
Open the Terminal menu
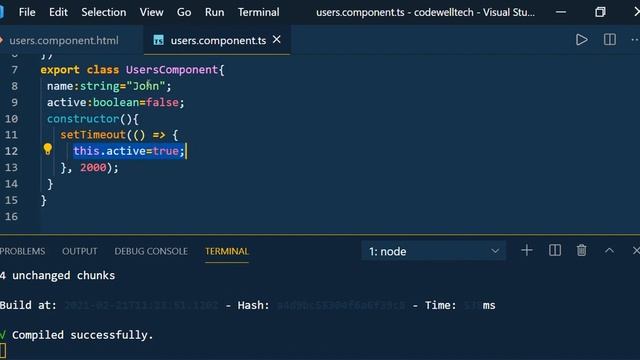point(259,12)
